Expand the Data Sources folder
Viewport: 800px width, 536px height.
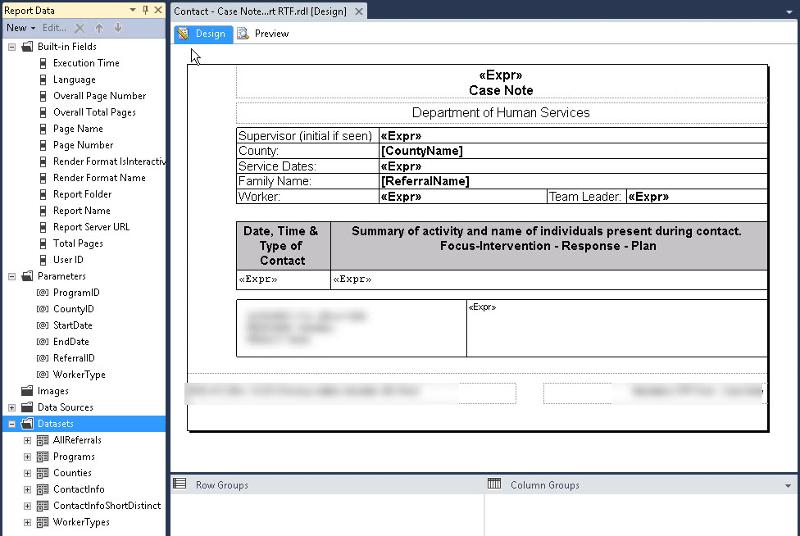12,408
